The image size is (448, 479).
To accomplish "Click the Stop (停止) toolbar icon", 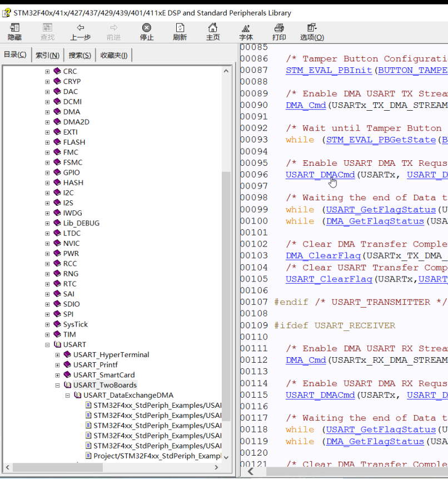I will coord(147,28).
